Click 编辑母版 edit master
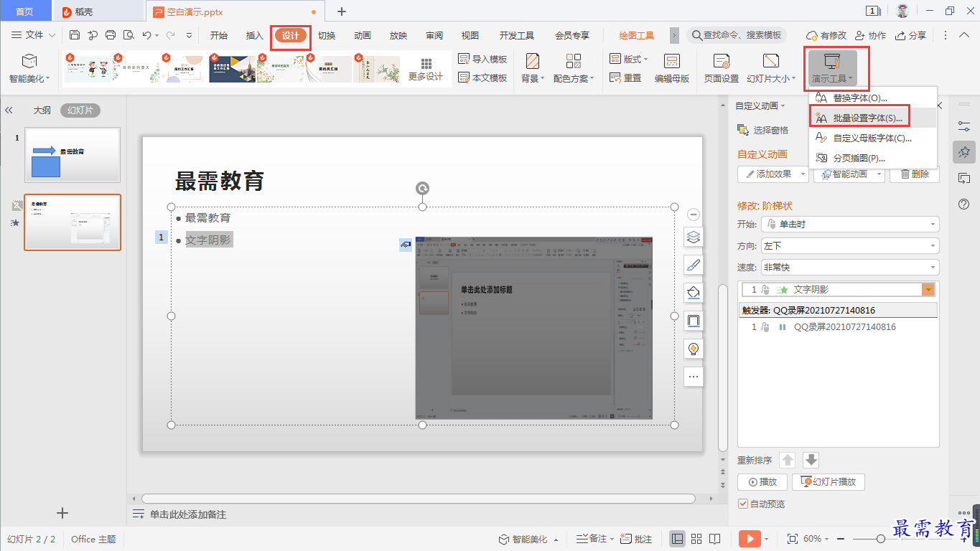 [x=672, y=69]
